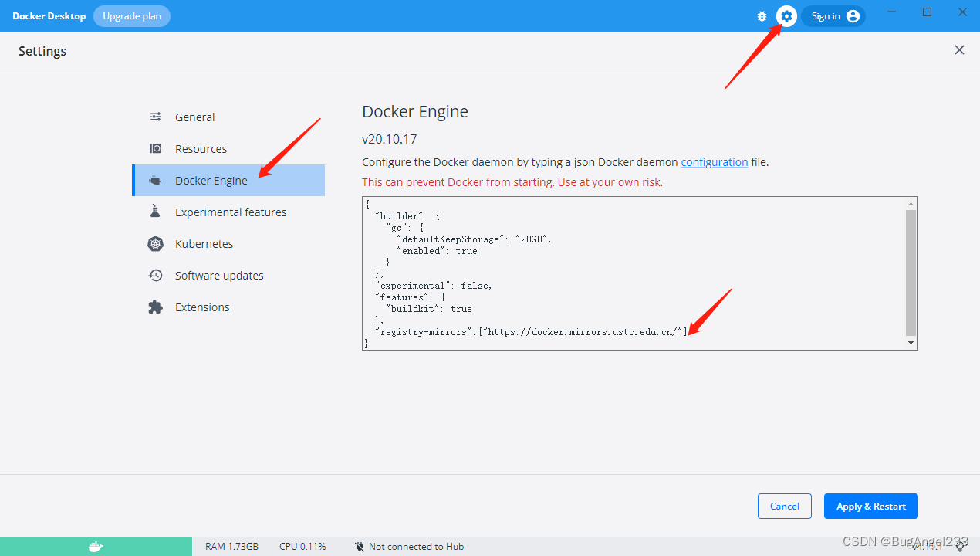980x556 pixels.
Task: Click the Docker whale status icon
Action: pyautogui.click(x=96, y=547)
